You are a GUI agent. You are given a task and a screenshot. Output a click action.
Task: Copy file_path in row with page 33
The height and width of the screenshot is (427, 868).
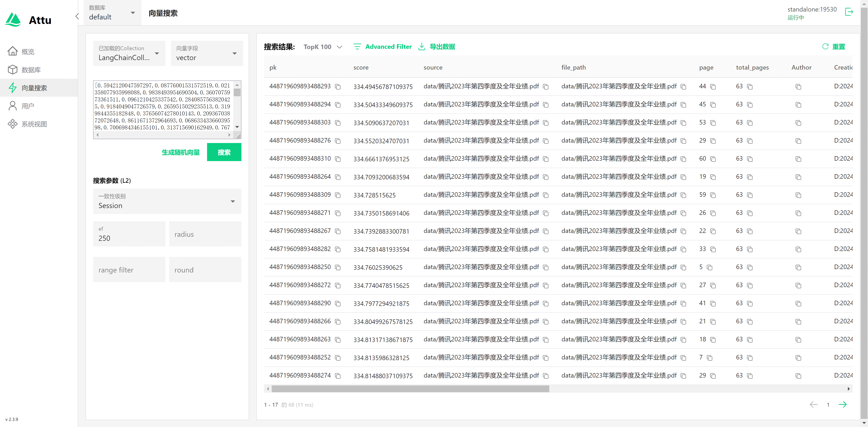pyautogui.click(x=683, y=249)
